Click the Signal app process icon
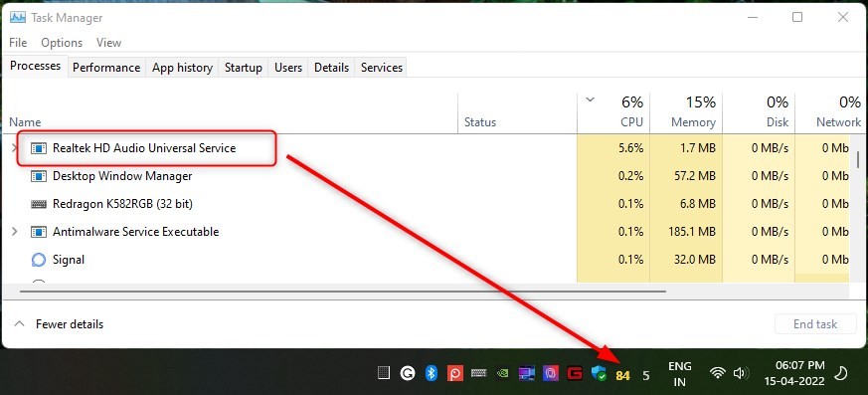Viewport: 868px width, 395px height. (38, 260)
